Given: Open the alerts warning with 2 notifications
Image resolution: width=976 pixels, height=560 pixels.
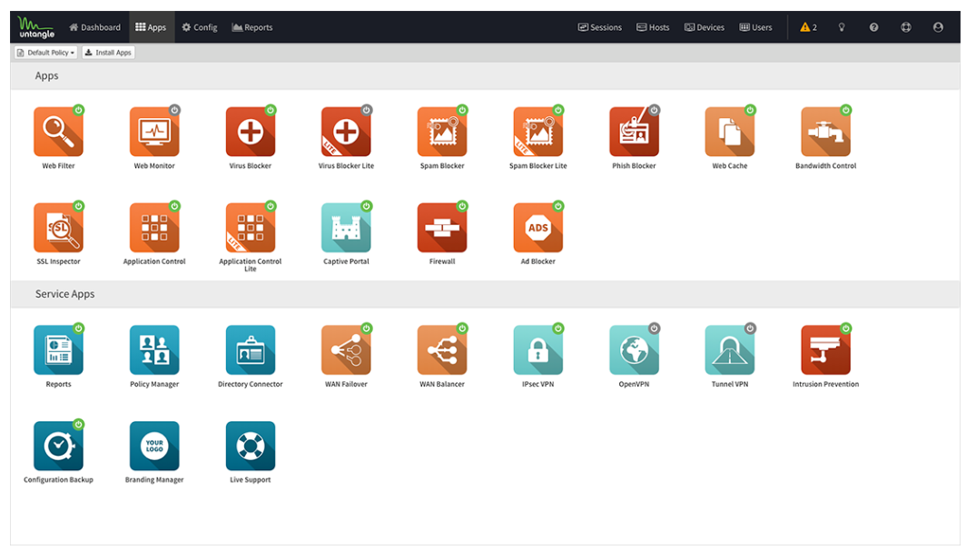Looking at the screenshot, I should coord(808,27).
